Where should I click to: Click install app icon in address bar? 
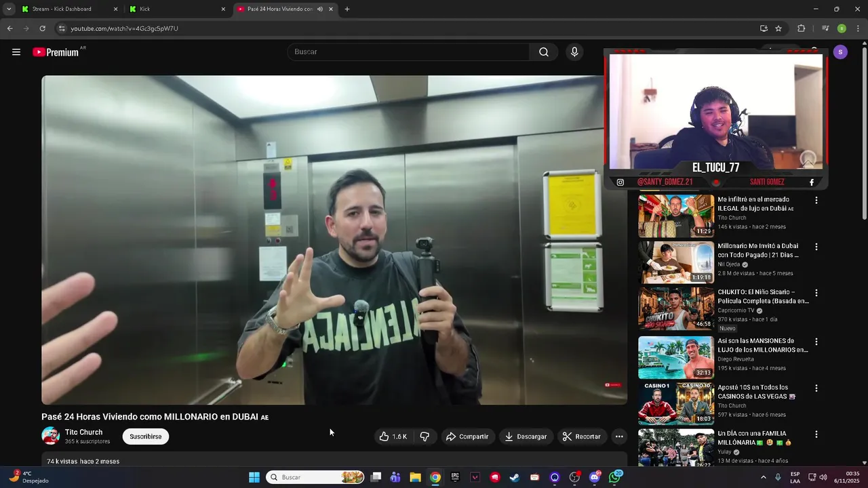(x=764, y=28)
